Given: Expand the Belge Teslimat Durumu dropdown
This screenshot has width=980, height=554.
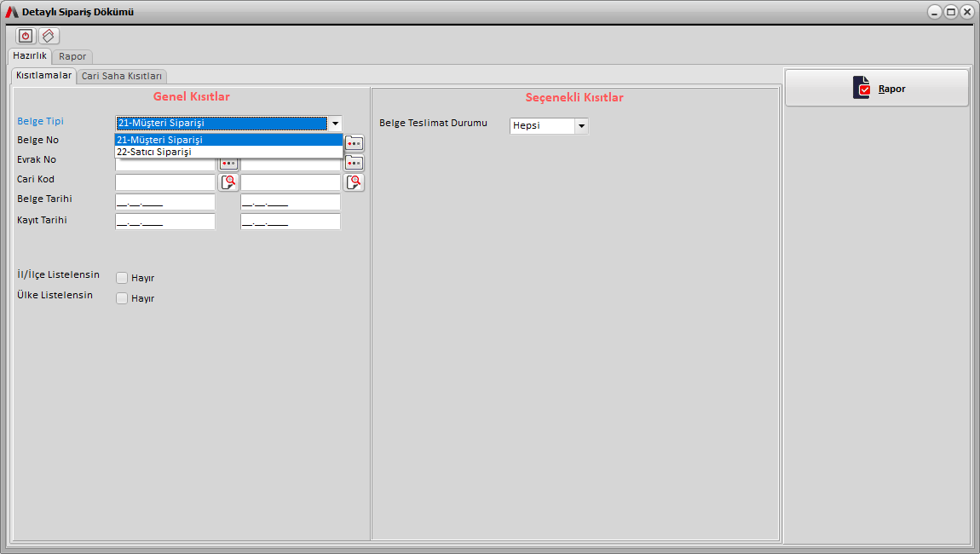Looking at the screenshot, I should click(581, 126).
